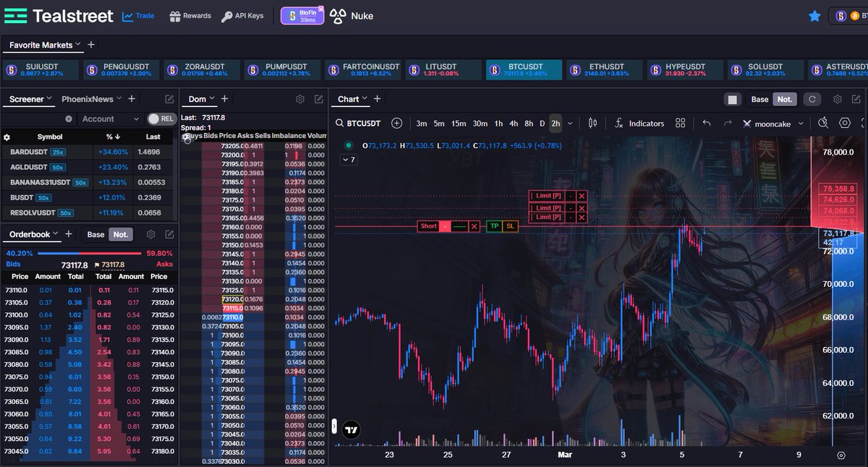Select Not. in the Chart panel
The height and width of the screenshot is (467, 868).
click(784, 99)
